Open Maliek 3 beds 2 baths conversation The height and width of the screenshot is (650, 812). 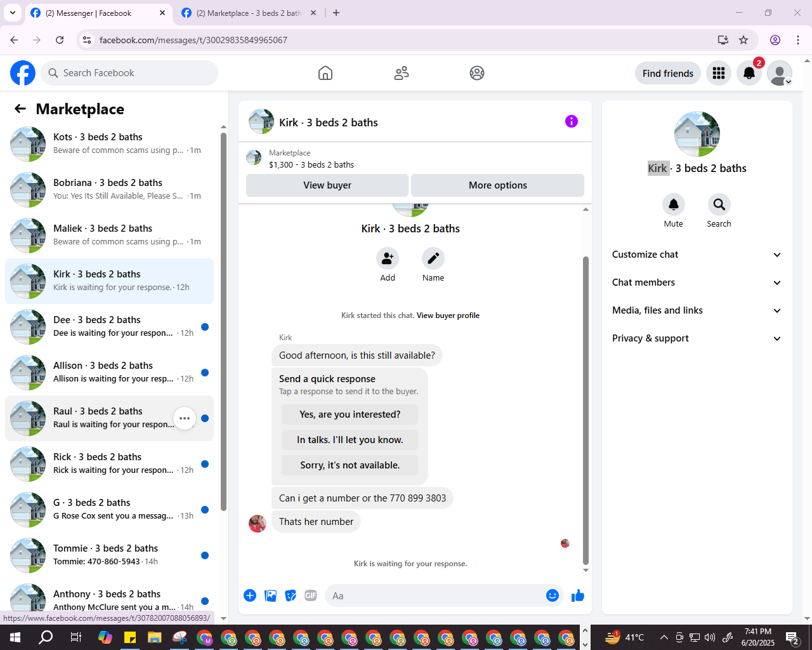point(109,235)
